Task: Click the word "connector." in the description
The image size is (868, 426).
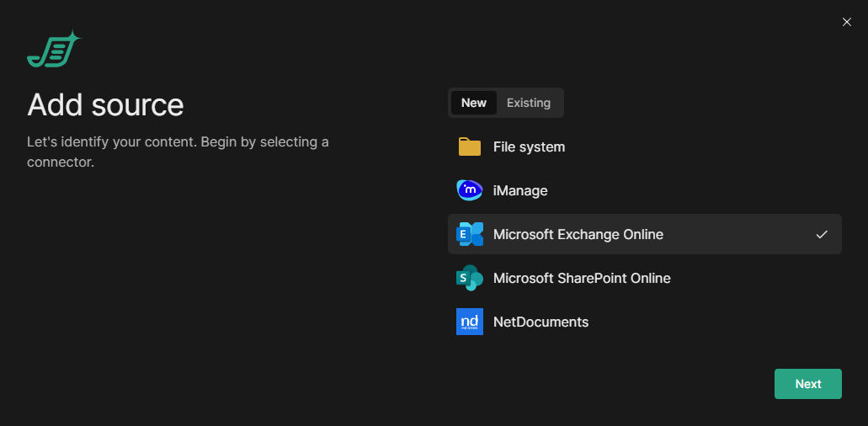Action: 61,162
